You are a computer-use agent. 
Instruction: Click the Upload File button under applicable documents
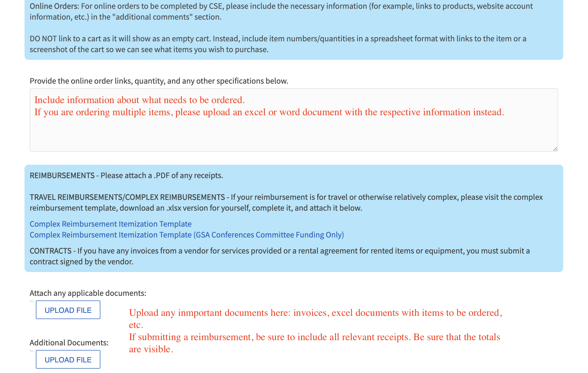[68, 310]
